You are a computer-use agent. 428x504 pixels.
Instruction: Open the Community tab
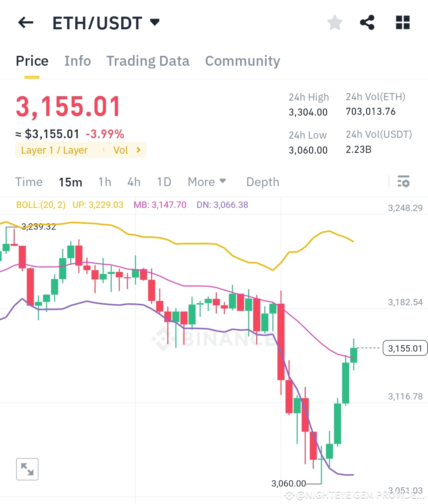[242, 61]
